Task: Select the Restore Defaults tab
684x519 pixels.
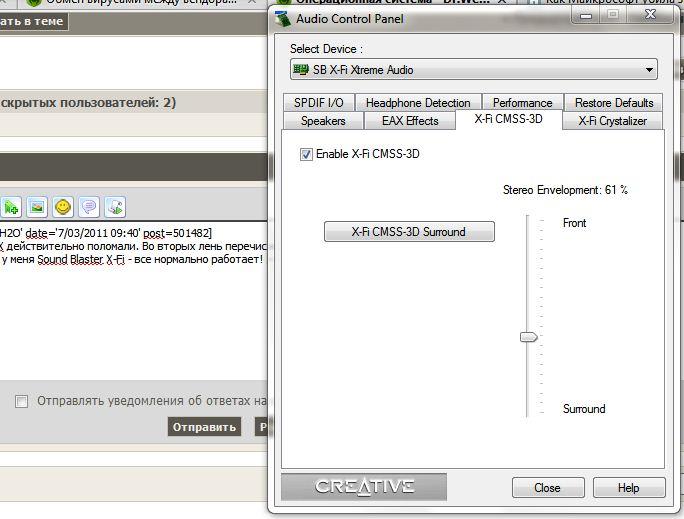Action: [614, 103]
